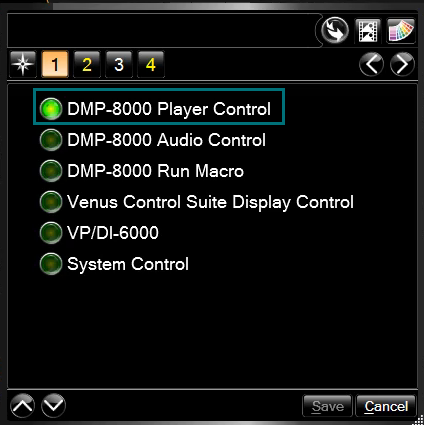The height and width of the screenshot is (425, 424).
Task: Open the film strip media icon
Action: 368,31
